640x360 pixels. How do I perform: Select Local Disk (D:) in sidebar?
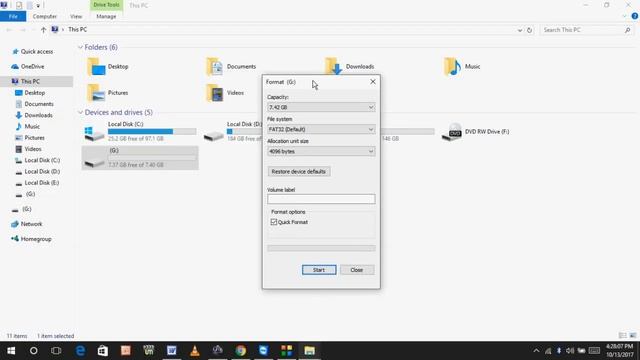pyautogui.click(x=42, y=172)
